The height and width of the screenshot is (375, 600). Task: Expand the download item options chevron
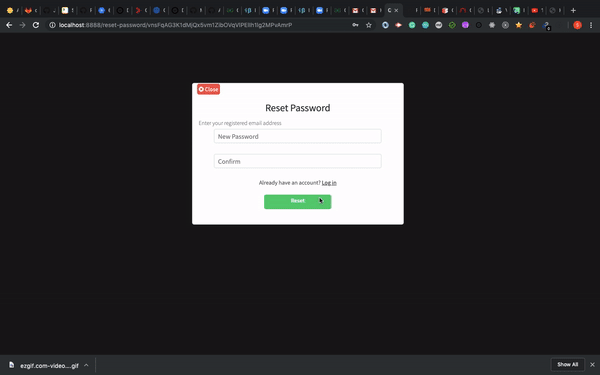[86, 365]
